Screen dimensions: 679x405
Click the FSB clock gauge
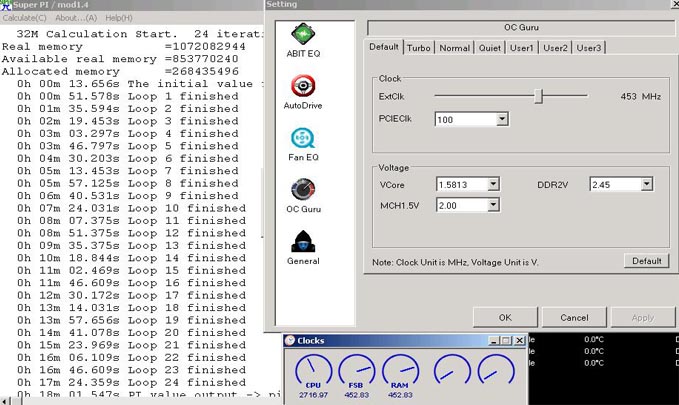(x=356, y=371)
